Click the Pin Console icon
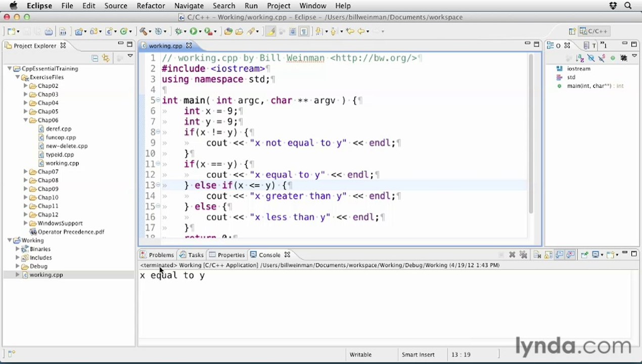 584,255
